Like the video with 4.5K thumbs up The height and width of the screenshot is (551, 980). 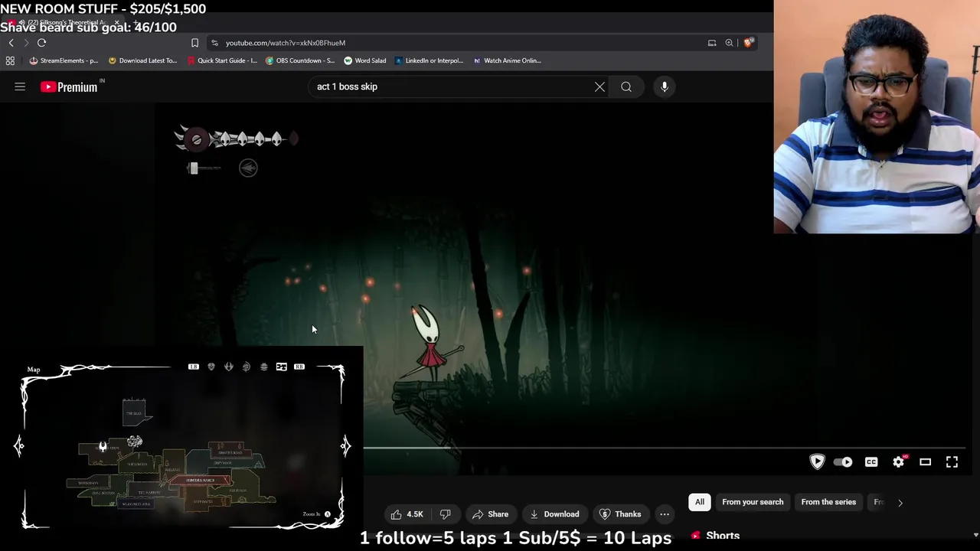(406, 514)
